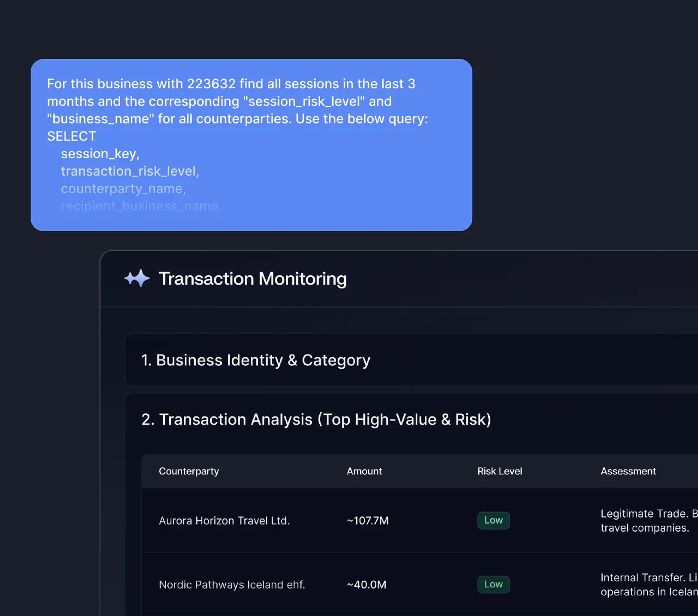698x616 pixels.
Task: Sort the table by the Amount column
Action: pos(364,471)
